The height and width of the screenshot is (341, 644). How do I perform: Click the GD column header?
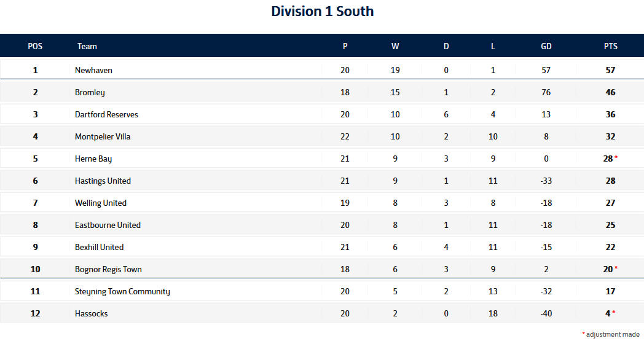point(546,46)
